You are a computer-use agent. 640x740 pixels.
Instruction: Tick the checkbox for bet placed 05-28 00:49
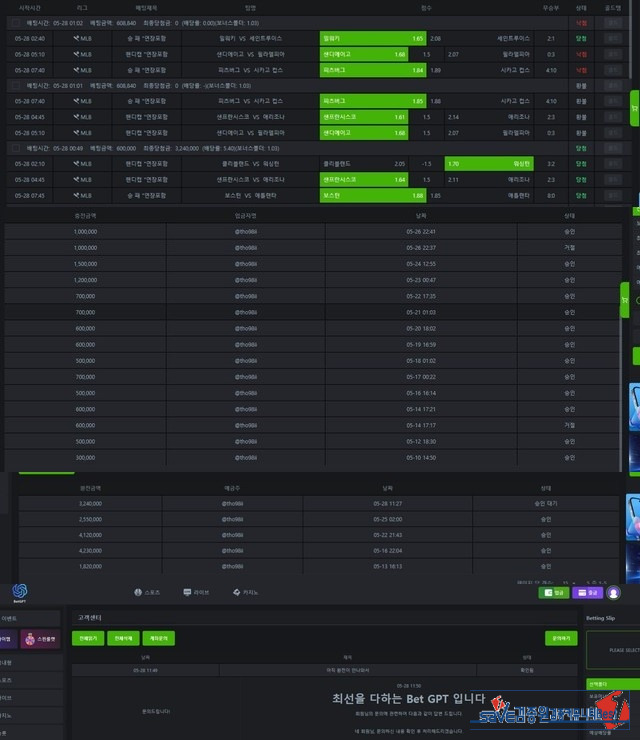(16, 148)
